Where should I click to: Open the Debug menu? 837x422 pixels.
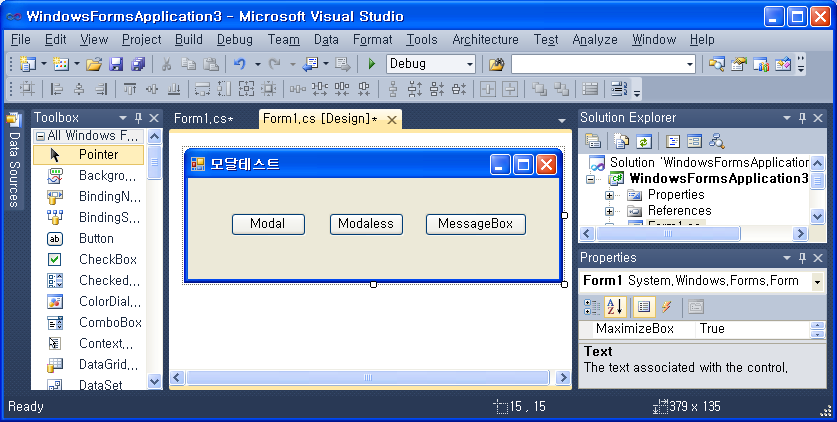(234, 39)
